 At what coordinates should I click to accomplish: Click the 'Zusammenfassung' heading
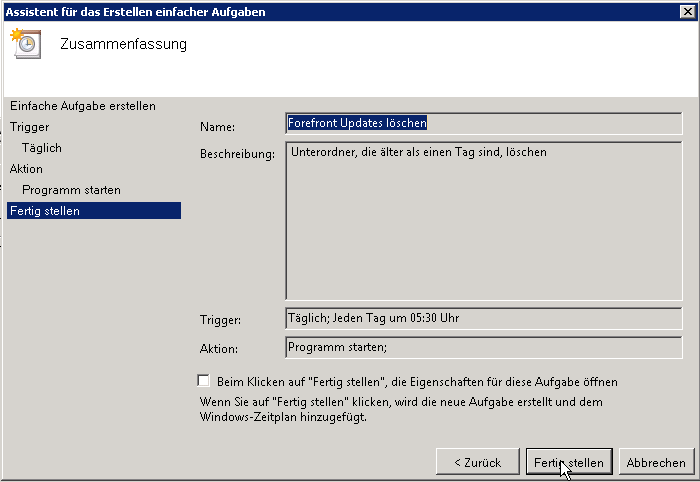[x=123, y=45]
